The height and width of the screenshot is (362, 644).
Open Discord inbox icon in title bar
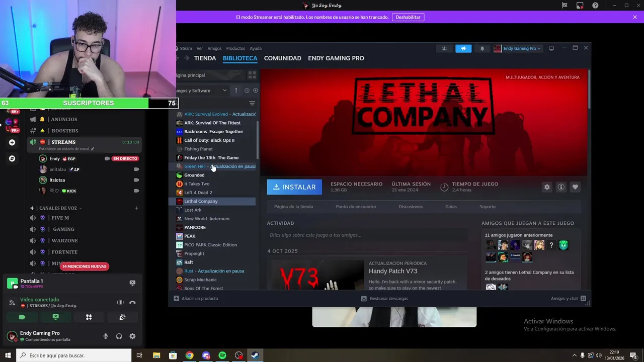click(x=580, y=6)
